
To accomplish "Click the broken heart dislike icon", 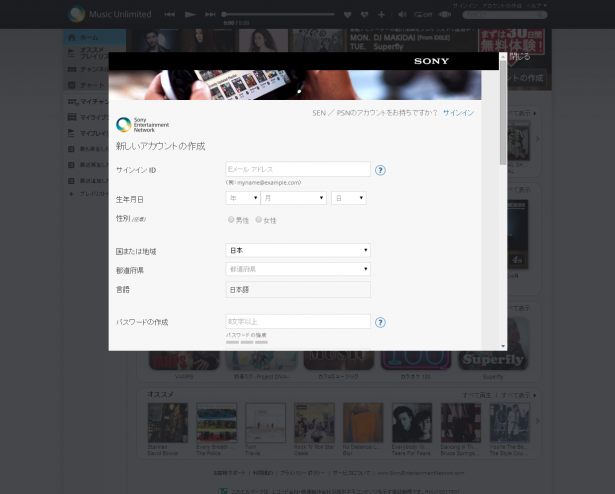I will 364,15.
